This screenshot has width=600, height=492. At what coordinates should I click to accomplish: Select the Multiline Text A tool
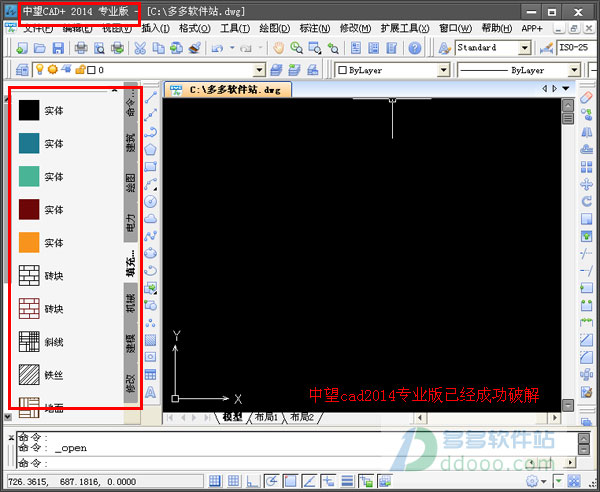click(151, 392)
